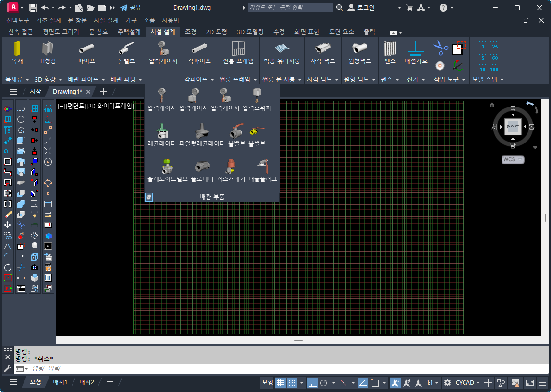Toggle ortho mode in status bar
Image resolution: width=551 pixels, height=392 pixels.
click(313, 382)
